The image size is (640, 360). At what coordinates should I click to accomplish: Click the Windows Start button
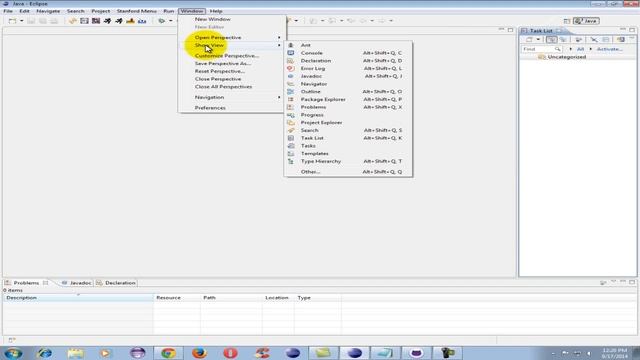pyautogui.click(x=13, y=353)
